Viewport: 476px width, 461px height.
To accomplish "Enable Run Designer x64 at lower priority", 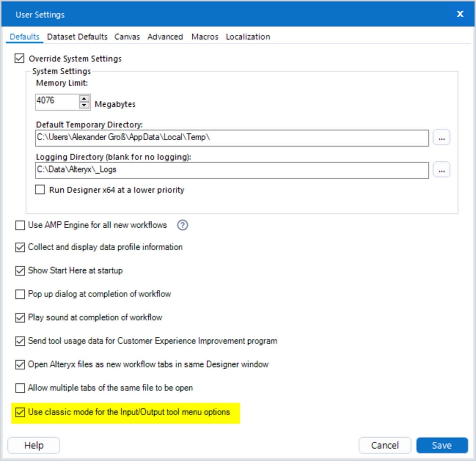I will point(40,190).
